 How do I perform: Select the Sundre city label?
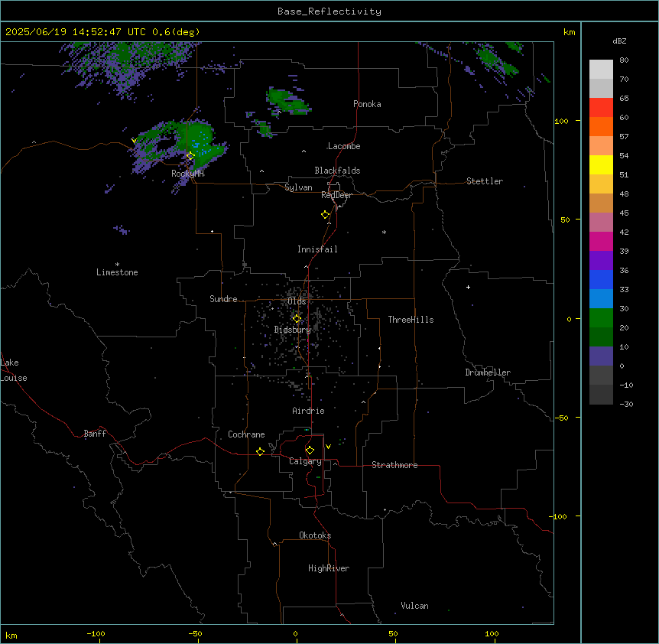coord(223,299)
